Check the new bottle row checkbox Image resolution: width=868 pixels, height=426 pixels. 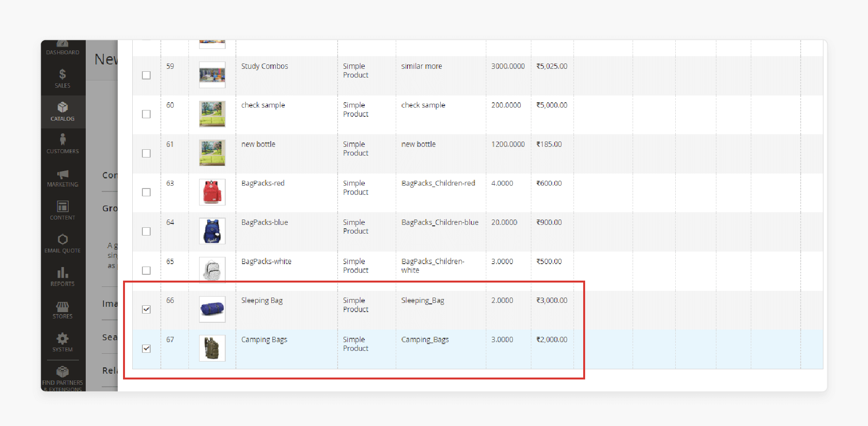146,153
